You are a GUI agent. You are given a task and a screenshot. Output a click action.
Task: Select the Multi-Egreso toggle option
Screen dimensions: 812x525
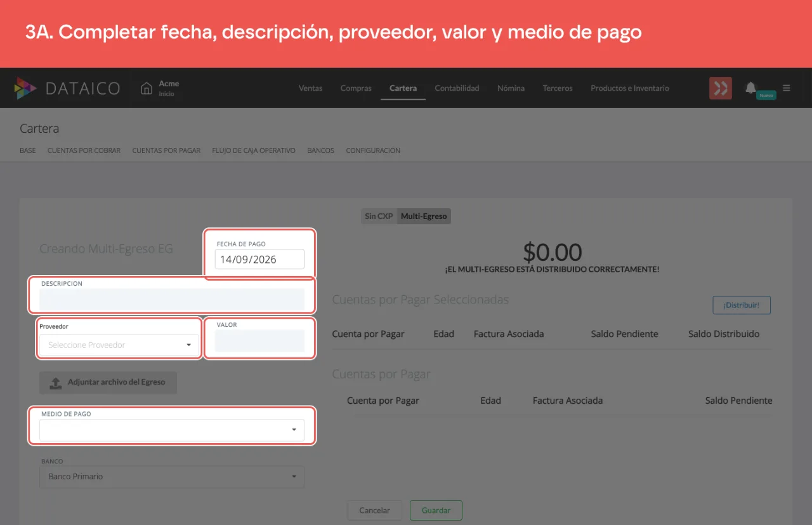point(424,216)
